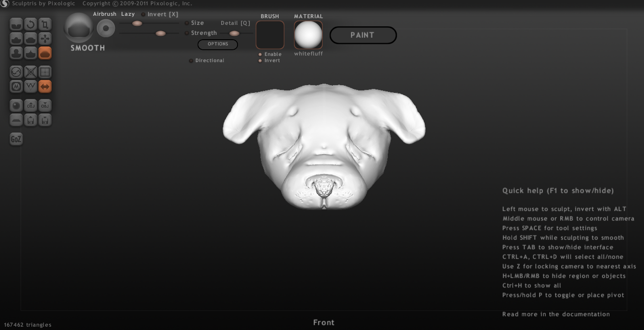Export OBJ file icon
The image size is (644, 330).
(x=45, y=106)
